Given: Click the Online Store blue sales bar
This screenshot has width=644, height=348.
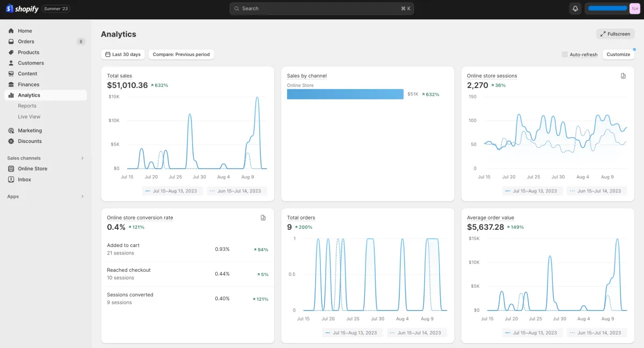Looking at the screenshot, I should (345, 95).
